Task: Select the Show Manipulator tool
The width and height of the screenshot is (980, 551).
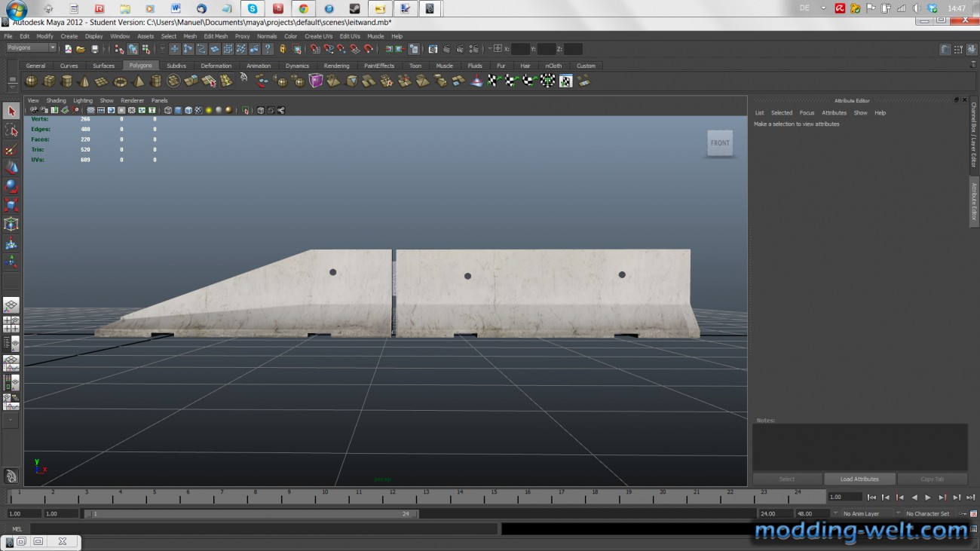Action: pyautogui.click(x=11, y=262)
